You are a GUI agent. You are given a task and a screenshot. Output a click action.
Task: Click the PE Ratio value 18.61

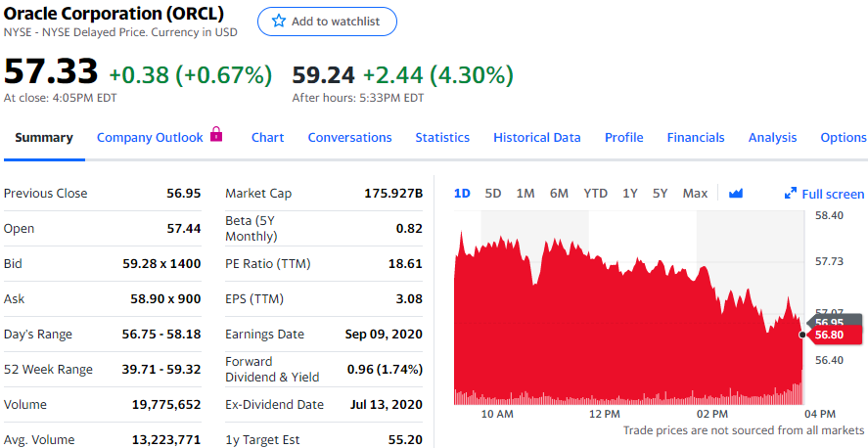406,264
